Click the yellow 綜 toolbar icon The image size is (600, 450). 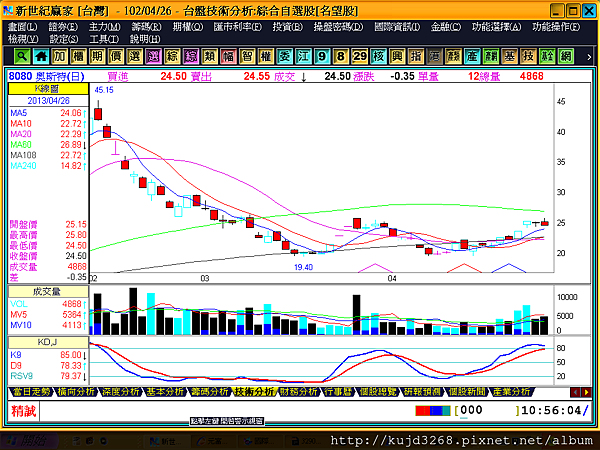[x=172, y=57]
